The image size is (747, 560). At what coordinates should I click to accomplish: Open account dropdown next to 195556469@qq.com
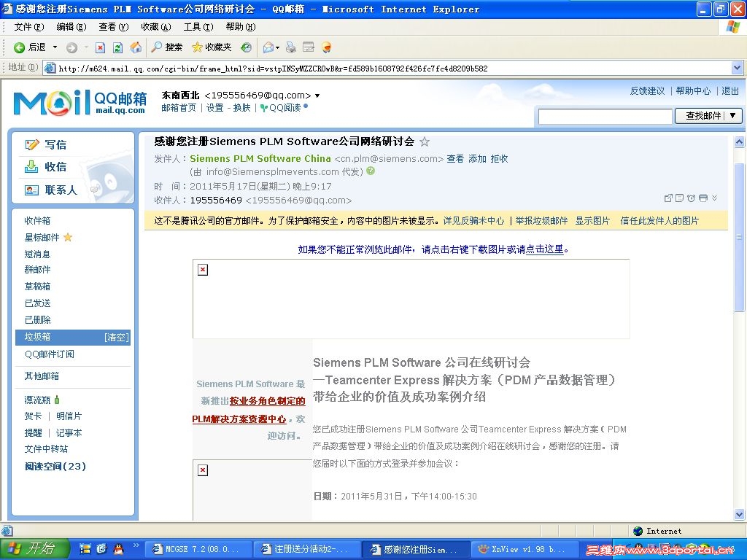pos(317,96)
